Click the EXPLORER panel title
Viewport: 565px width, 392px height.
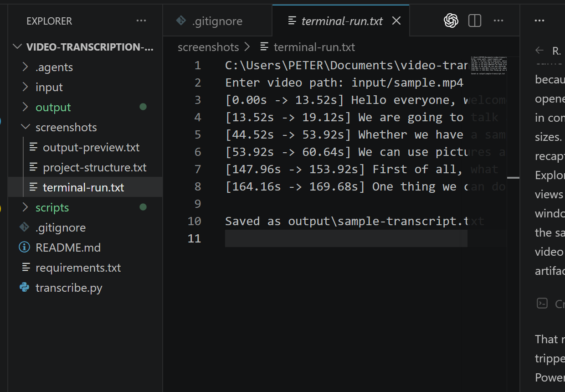[49, 21]
